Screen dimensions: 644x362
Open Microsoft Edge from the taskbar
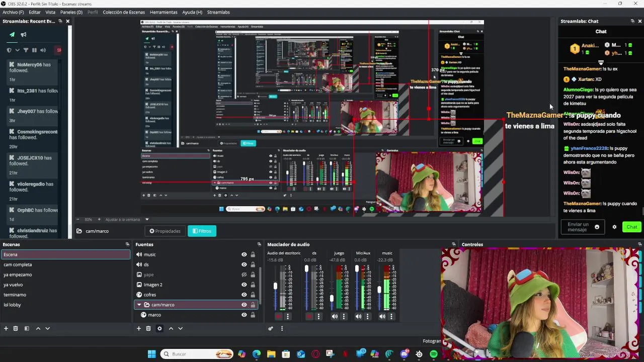[257, 354]
